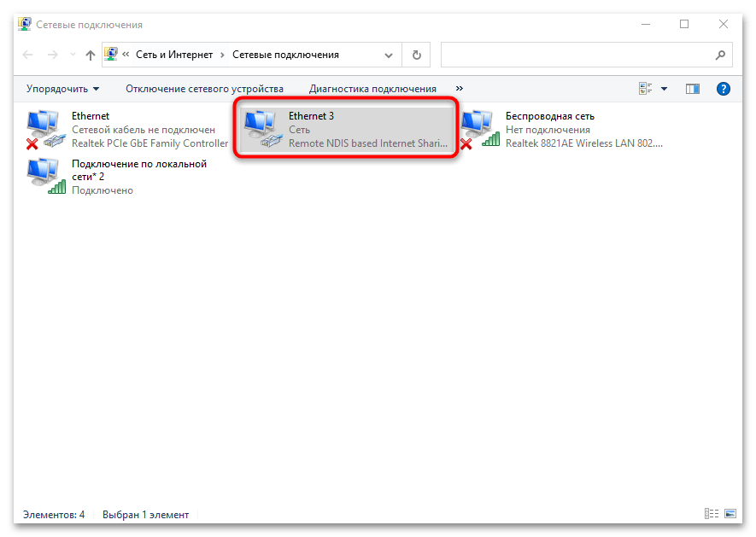756x537 pixels.
Task: Click the change view icon
Action: [645, 89]
